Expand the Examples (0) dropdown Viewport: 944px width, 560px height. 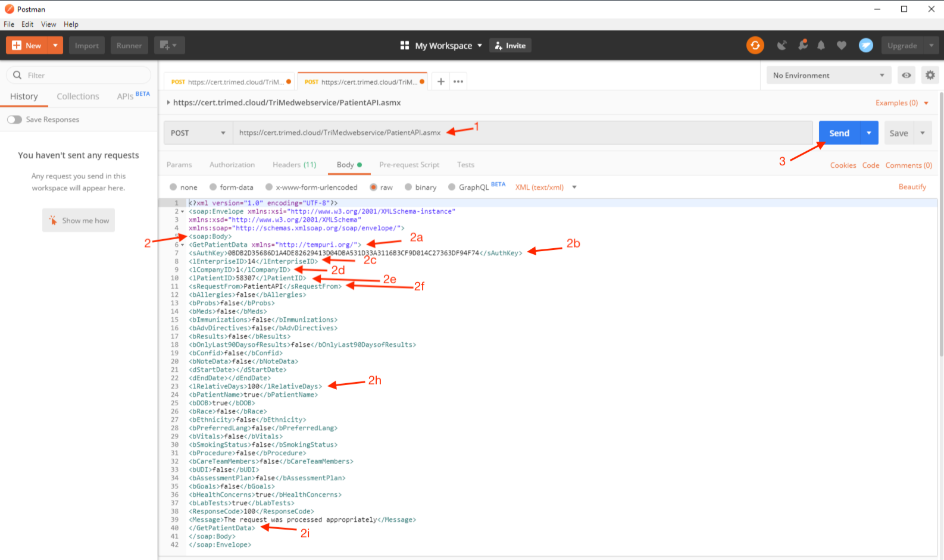click(x=902, y=103)
